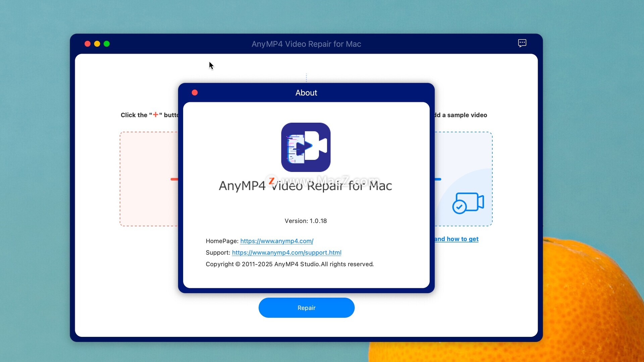
Task: Close main window with red traffic light
Action: click(88, 44)
